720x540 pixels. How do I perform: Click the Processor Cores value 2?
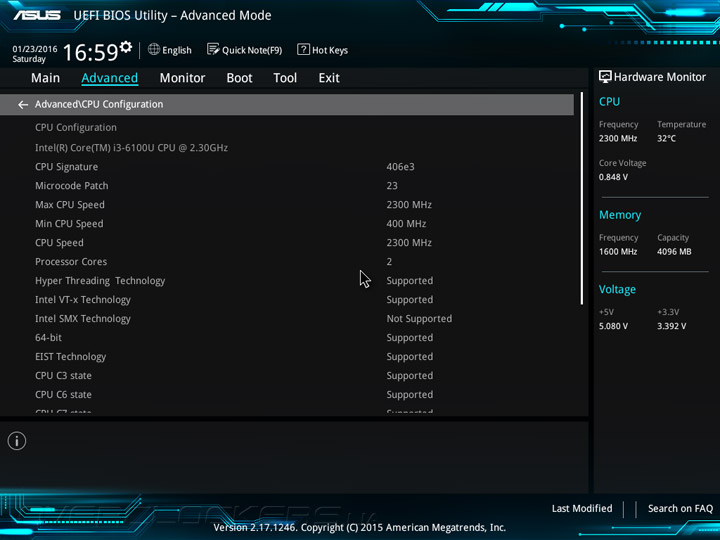pyautogui.click(x=389, y=262)
